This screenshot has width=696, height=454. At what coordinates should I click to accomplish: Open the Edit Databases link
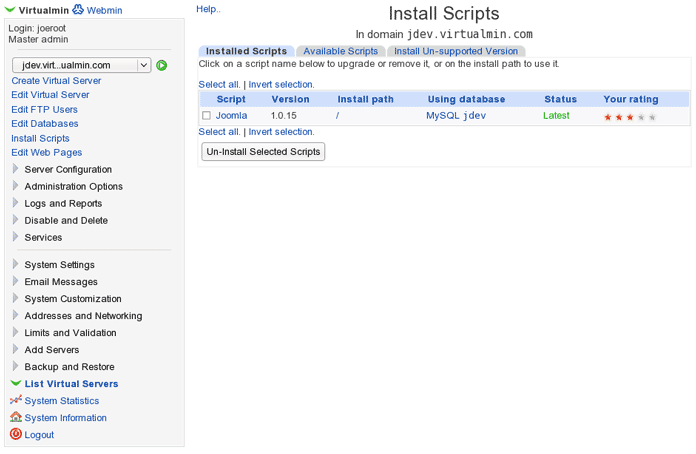pyautogui.click(x=44, y=124)
